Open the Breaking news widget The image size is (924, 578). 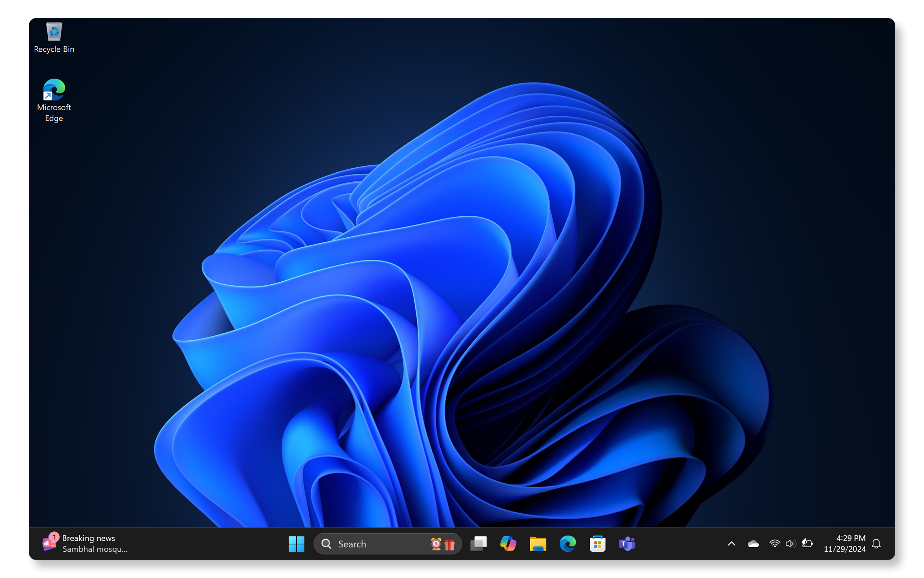pyautogui.click(x=85, y=543)
